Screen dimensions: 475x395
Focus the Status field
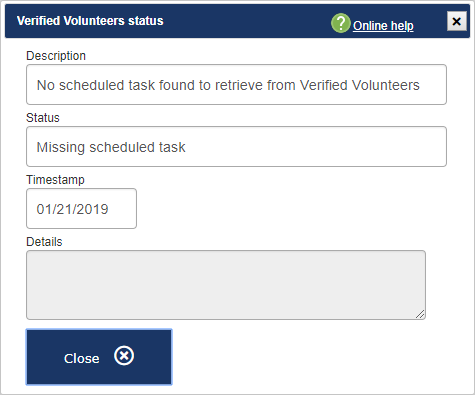point(236,147)
